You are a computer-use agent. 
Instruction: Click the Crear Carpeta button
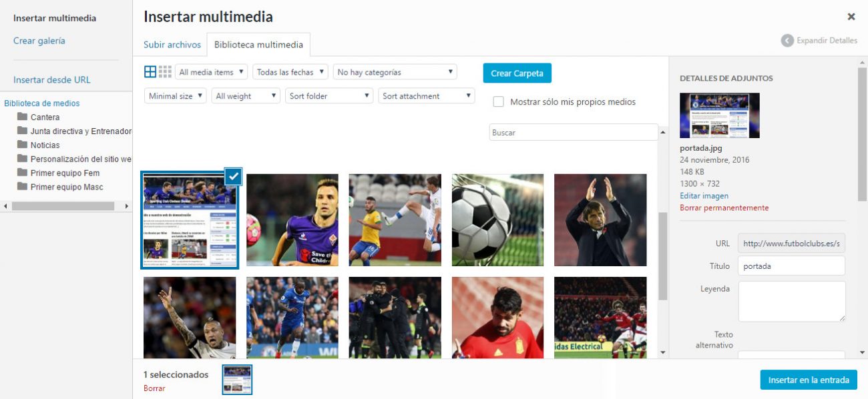517,73
